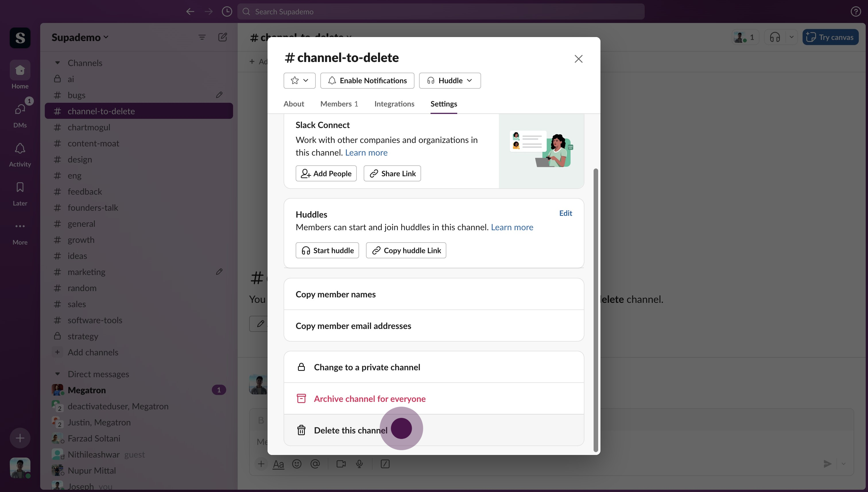Viewport: 868px width, 492px height.
Task: Go forward using the history forward arrow
Action: click(x=209, y=11)
